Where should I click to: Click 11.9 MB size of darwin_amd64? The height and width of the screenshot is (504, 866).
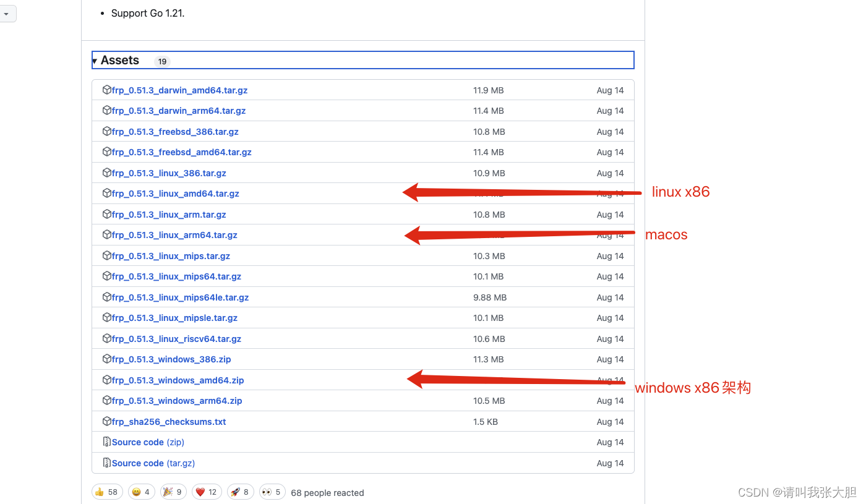click(x=489, y=90)
